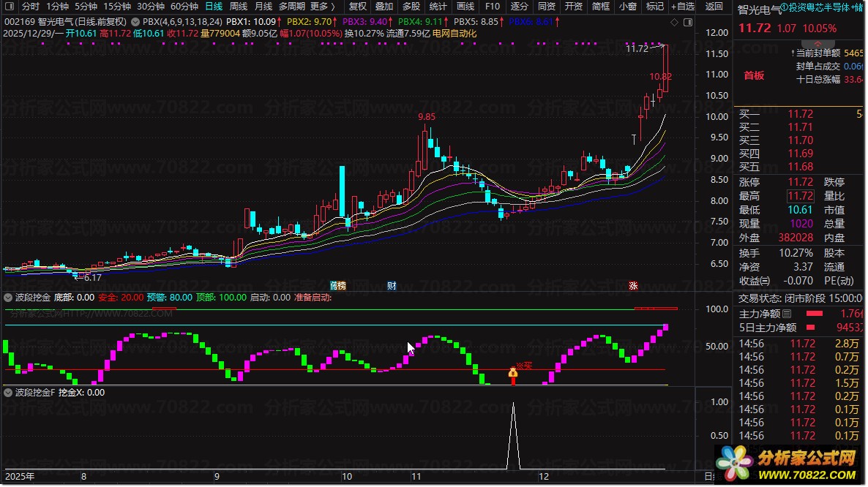Toggle 叠加 overlay mode

click(384, 7)
